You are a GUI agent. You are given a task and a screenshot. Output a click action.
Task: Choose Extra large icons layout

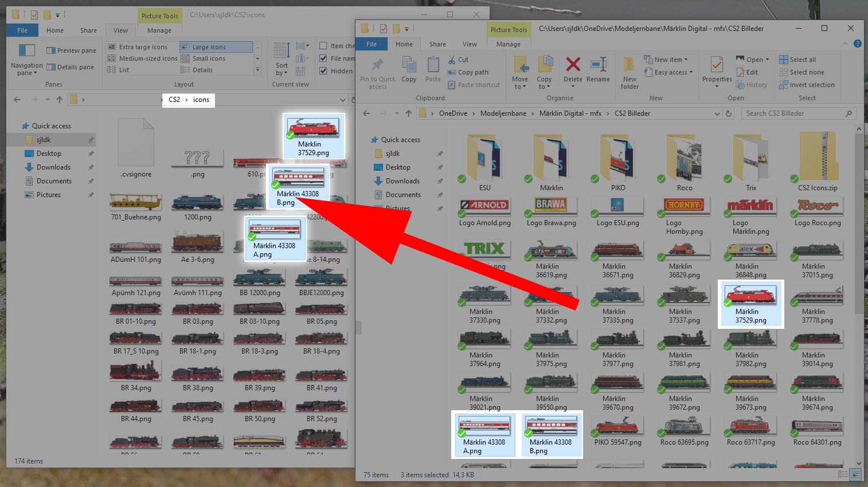point(138,47)
